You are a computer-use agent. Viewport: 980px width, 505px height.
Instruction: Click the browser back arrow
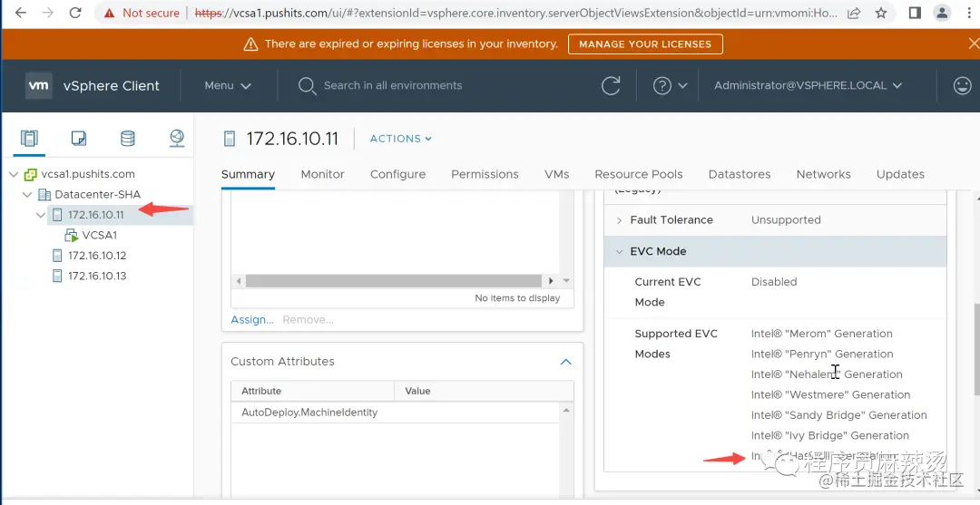(x=21, y=13)
